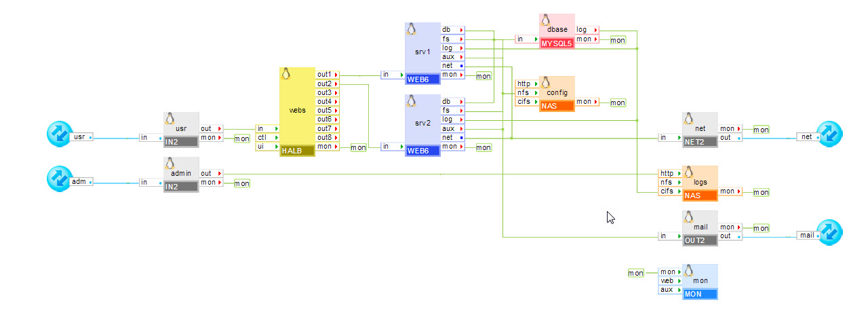Click the cifs terminal on config
The width and height of the screenshot is (868, 317).
pos(527,101)
